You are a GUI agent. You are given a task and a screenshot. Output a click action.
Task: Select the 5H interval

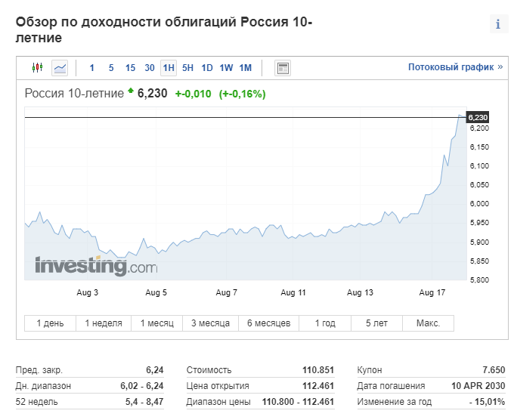[187, 68]
